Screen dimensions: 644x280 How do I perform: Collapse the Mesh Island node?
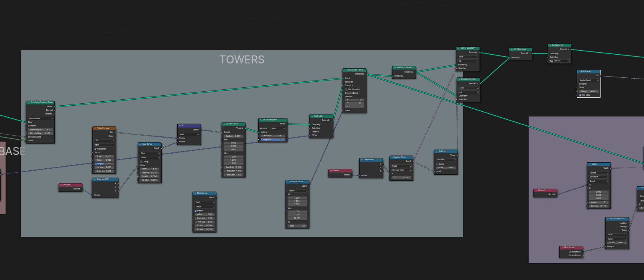click(562, 248)
